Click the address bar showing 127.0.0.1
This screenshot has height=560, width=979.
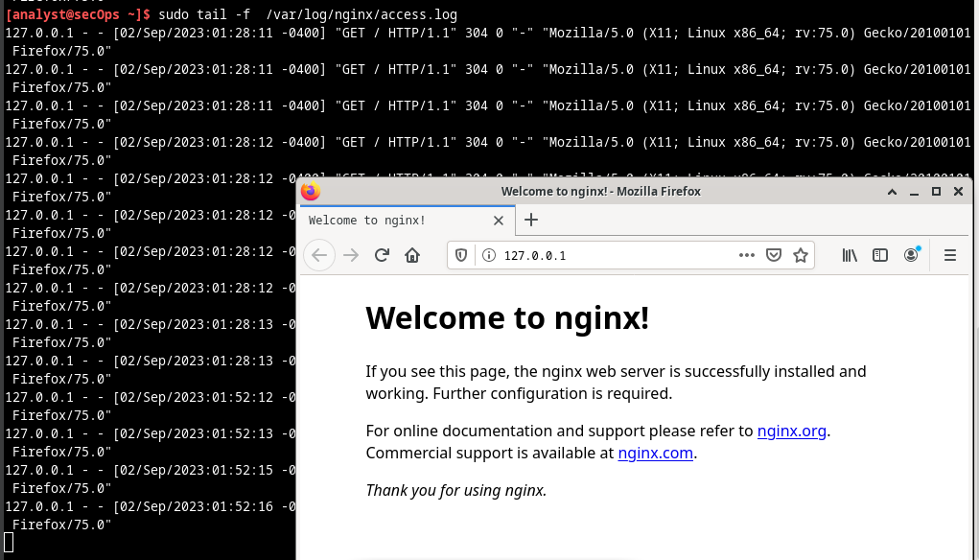click(x=614, y=255)
